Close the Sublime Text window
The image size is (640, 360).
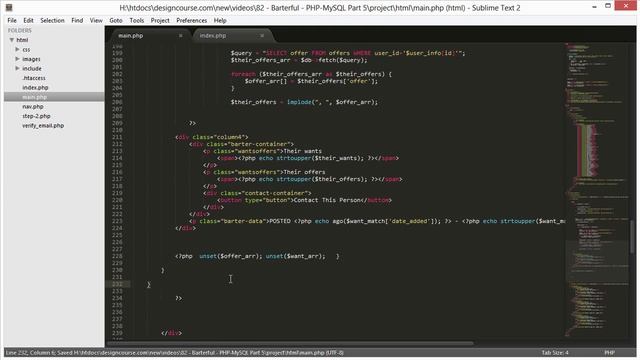click(x=626, y=6)
